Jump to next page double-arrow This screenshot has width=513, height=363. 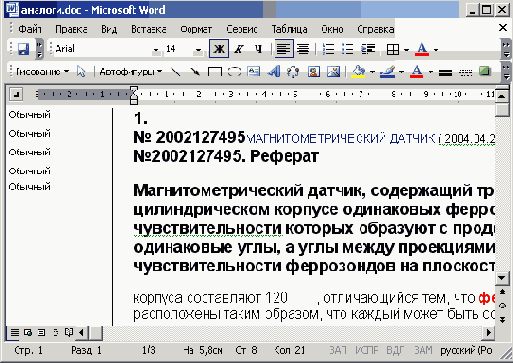pyautogui.click(x=502, y=319)
